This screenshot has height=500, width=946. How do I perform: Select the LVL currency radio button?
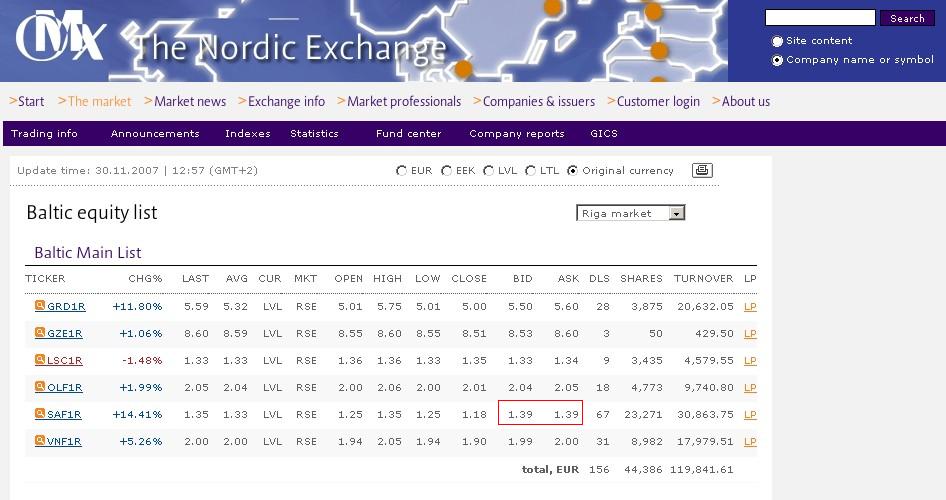pos(489,171)
